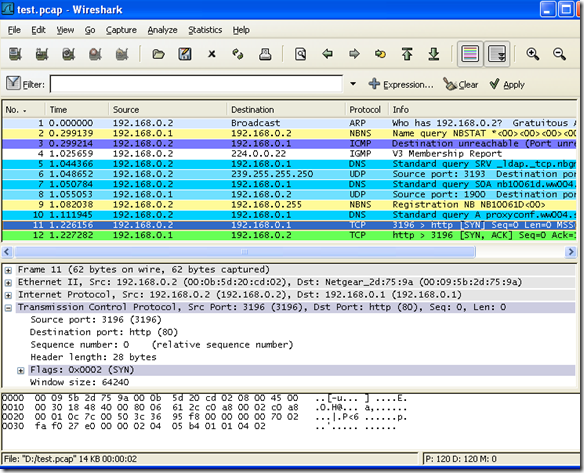The width and height of the screenshot is (584, 473).
Task: Collapse the Transmission Control Protocol node
Action: pyautogui.click(x=8, y=308)
